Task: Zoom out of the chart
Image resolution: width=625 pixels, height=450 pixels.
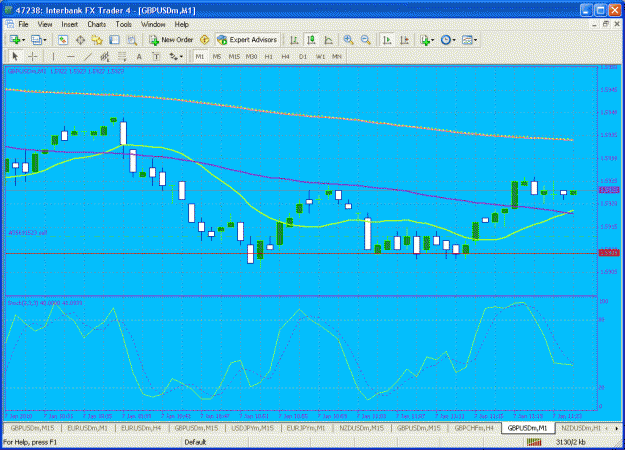Action: click(366, 40)
